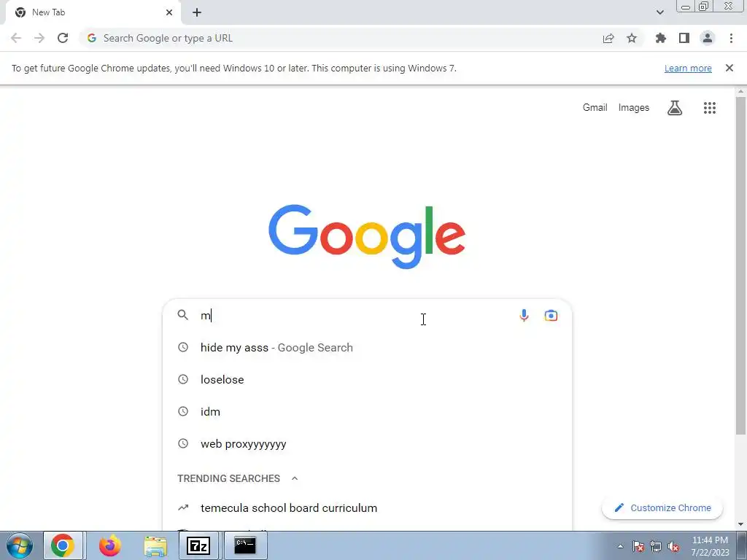The width and height of the screenshot is (747, 560).
Task: Reload the page with the refresh icon
Action: coord(63,38)
